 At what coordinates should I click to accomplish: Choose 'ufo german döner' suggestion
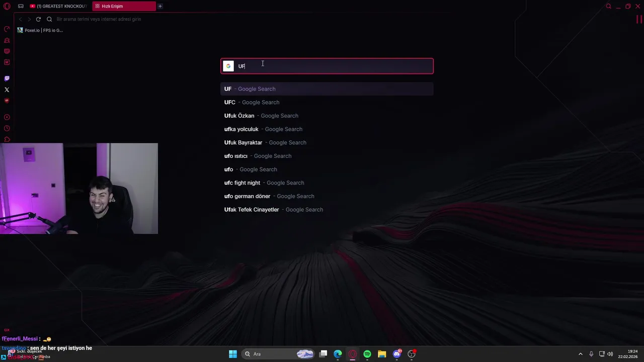(x=327, y=196)
